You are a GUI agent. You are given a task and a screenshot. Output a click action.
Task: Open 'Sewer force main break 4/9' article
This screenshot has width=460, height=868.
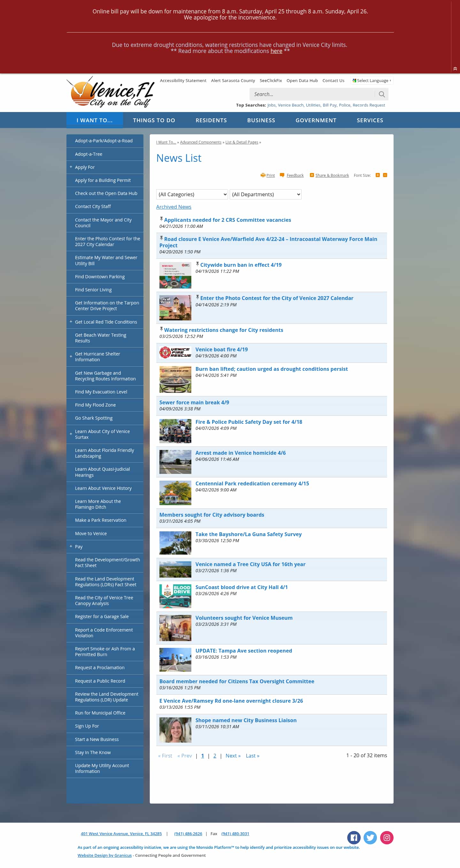[194, 402]
